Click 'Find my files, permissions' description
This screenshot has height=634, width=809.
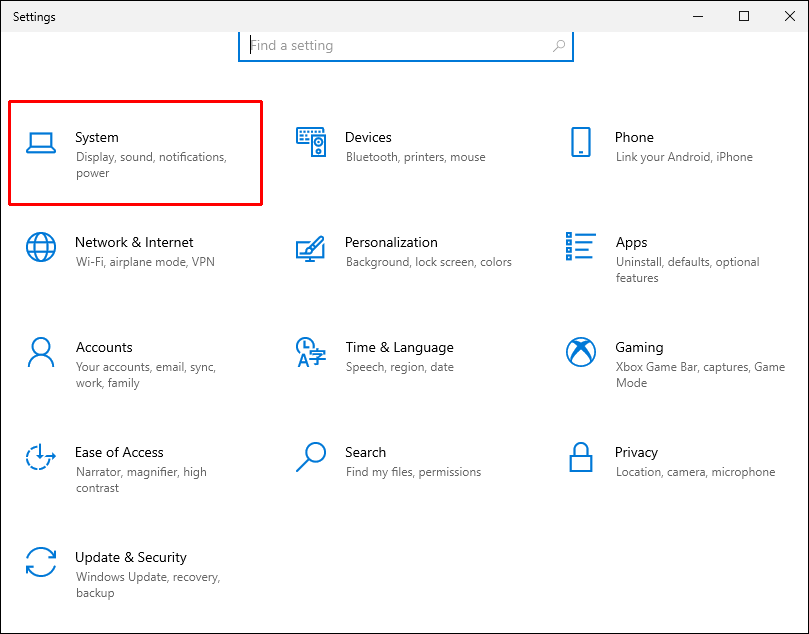(x=413, y=472)
